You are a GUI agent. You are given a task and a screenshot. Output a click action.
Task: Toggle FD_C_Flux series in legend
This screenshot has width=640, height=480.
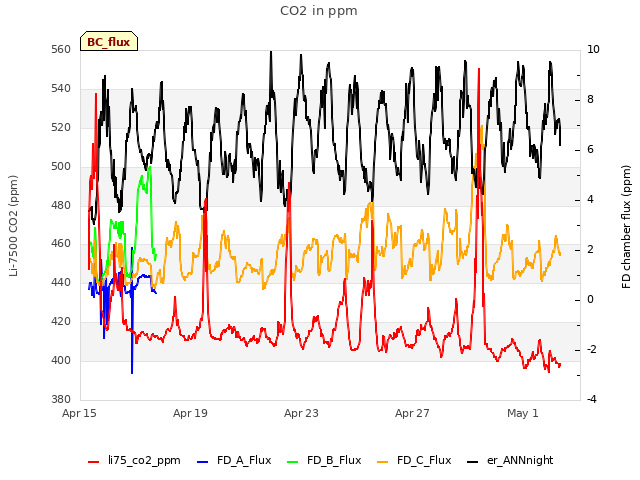coord(414,460)
